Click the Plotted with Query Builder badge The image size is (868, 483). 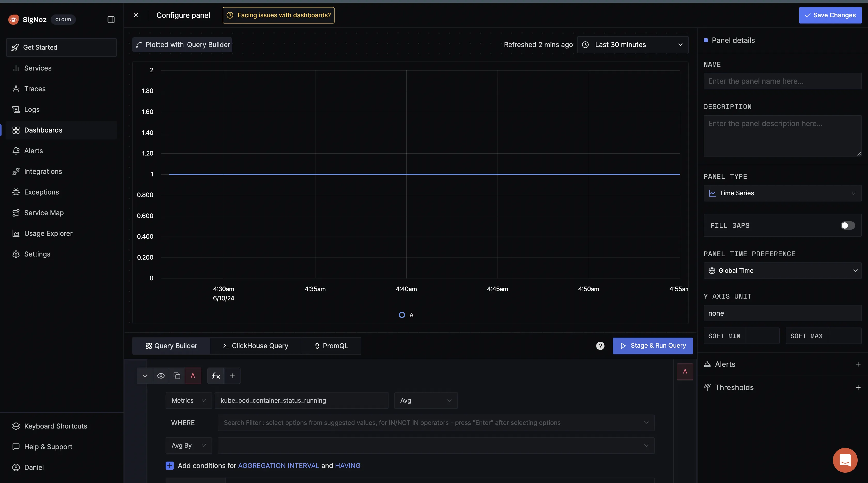pyautogui.click(x=182, y=45)
